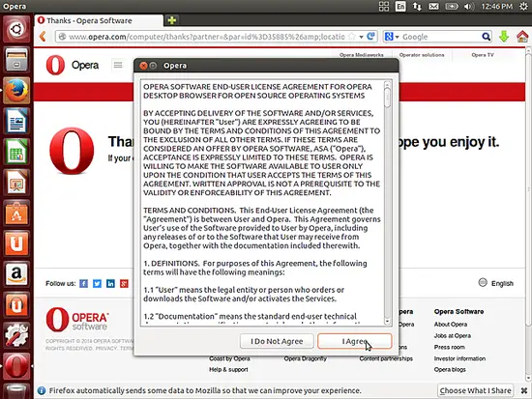The height and width of the screenshot is (399, 532).
Task: Open Opera TV top link
Action: 483,55
